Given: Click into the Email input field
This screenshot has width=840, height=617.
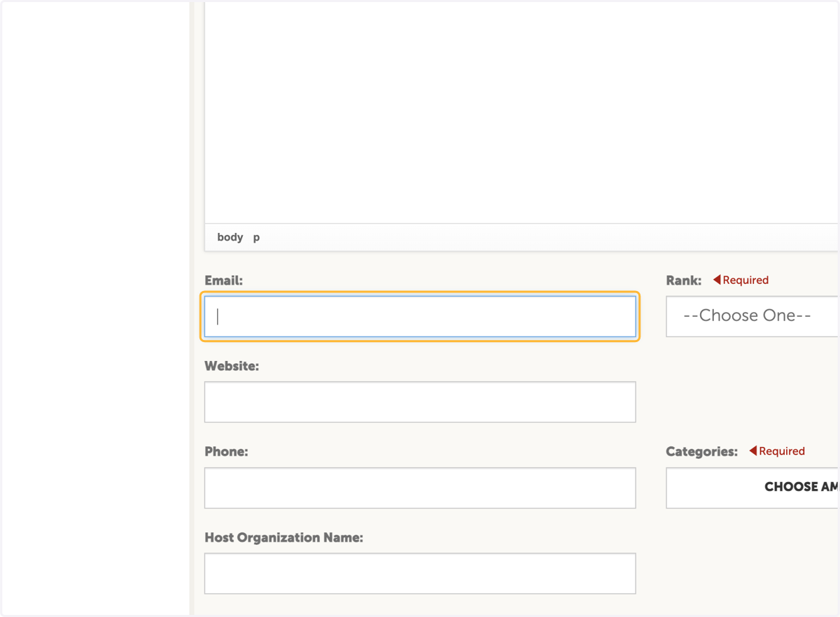Looking at the screenshot, I should click(x=420, y=316).
